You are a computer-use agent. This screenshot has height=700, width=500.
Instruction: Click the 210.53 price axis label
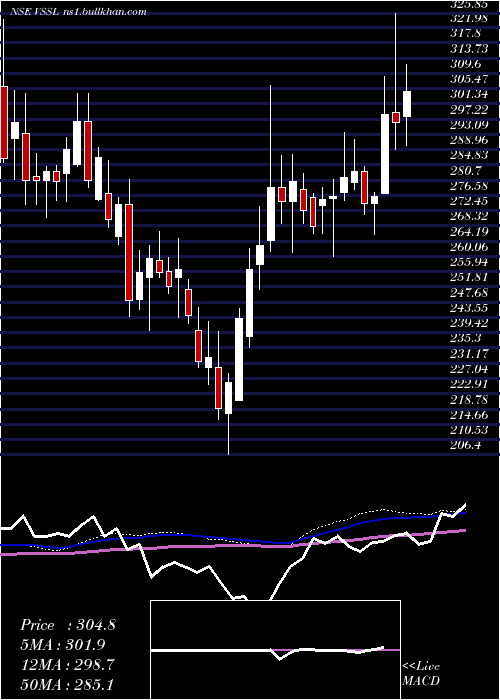click(469, 430)
